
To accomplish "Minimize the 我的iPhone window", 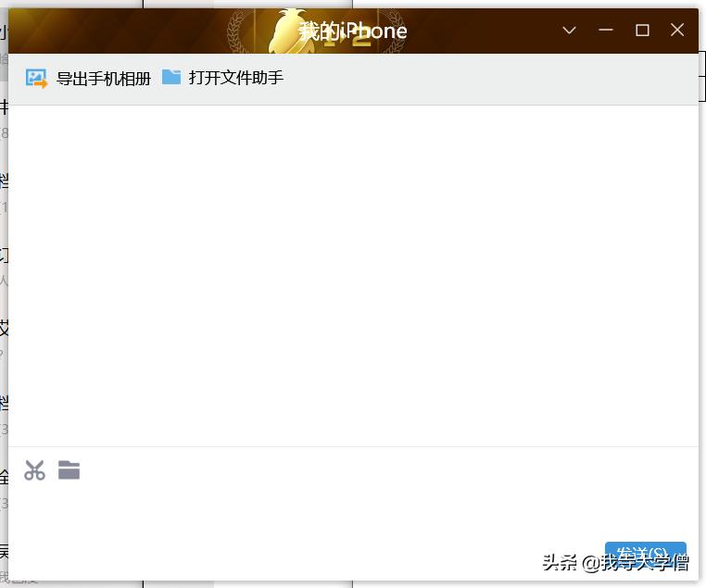I will click(606, 31).
